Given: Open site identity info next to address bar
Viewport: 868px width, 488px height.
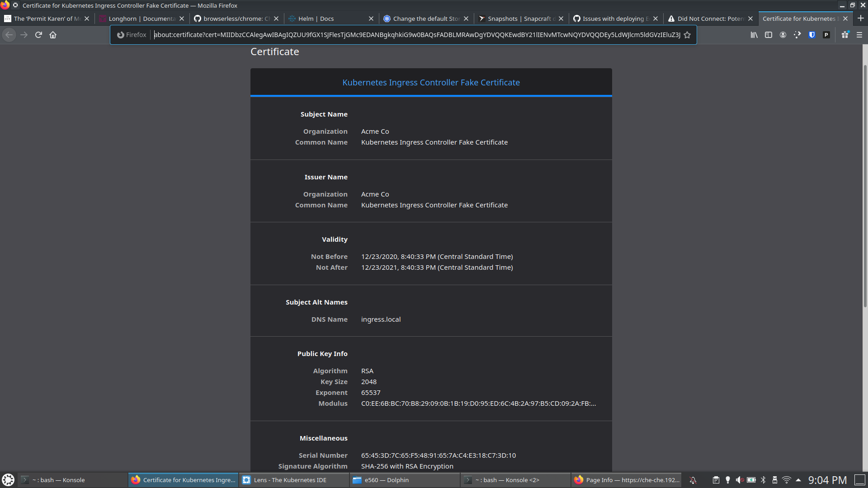Looking at the screenshot, I should tap(120, 35).
